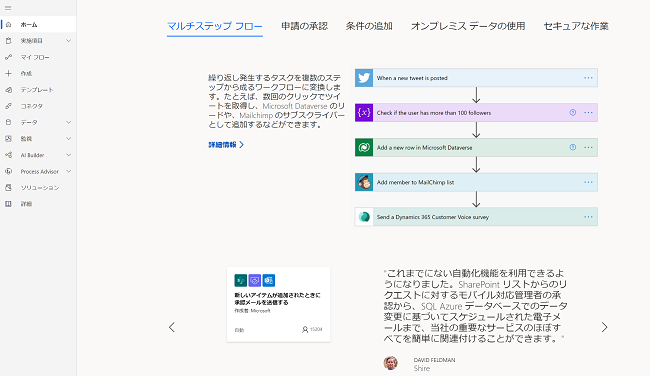The width and height of the screenshot is (650, 376).
Task: Click the 'Add member to MailChimp list' step
Action: pyautogui.click(x=476, y=182)
